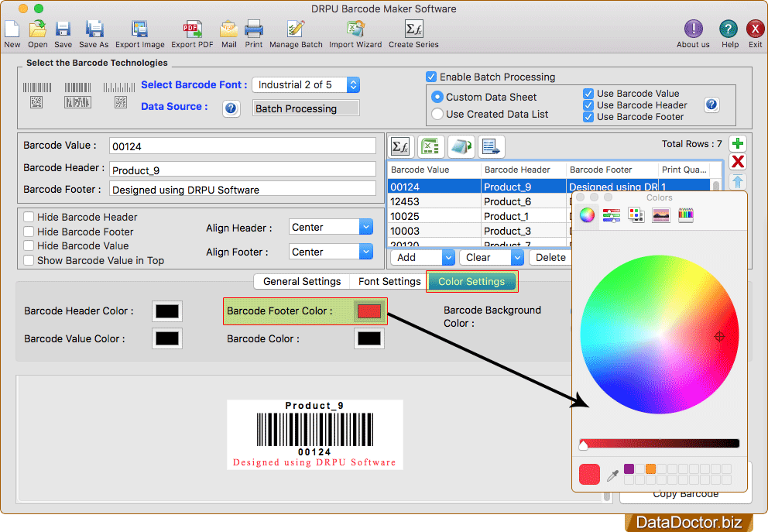This screenshot has width=768, height=532.
Task: Open the Mail toolbar icon
Action: pyautogui.click(x=228, y=29)
